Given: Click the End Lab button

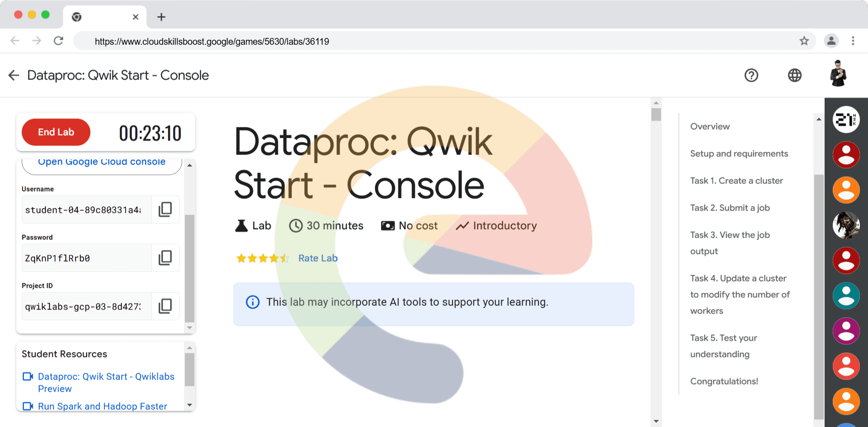Looking at the screenshot, I should tap(56, 132).
